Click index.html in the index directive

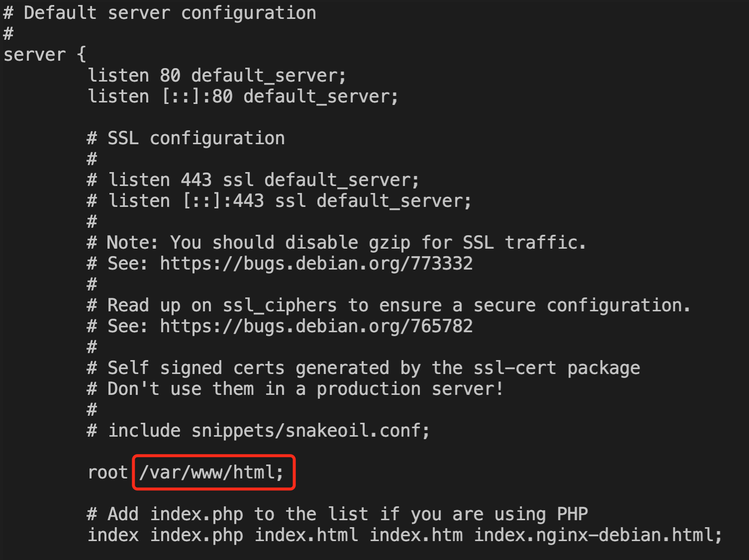click(x=306, y=535)
